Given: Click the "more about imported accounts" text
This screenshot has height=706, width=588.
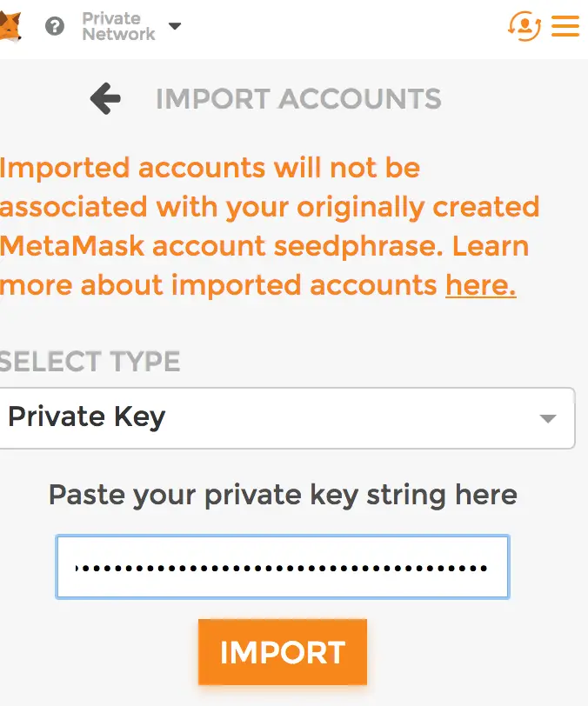Looking at the screenshot, I should 219,284.
